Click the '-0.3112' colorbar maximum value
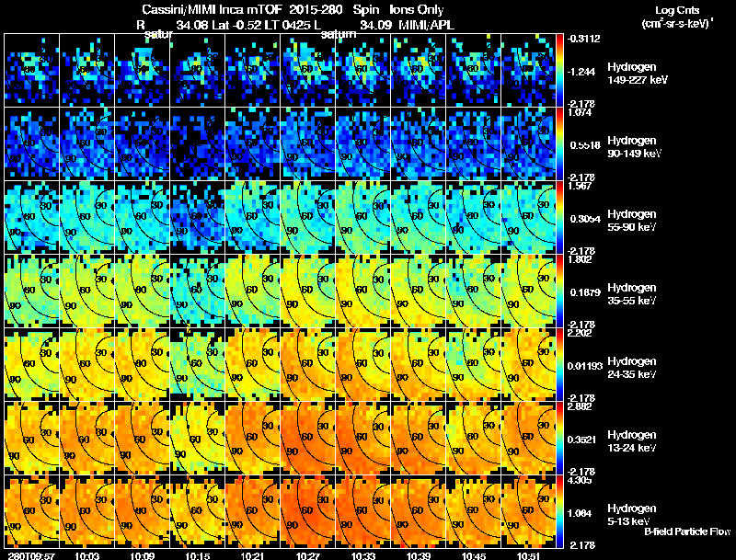Screen dimensions: 736x560 point(583,39)
